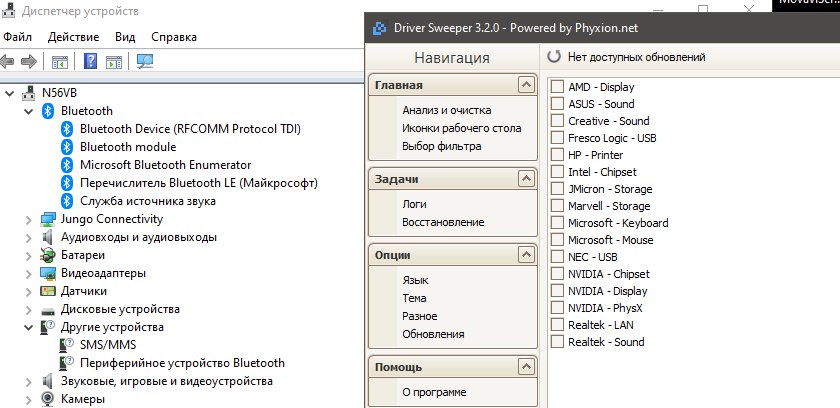Expand the Видеоадаптеры node
The height and width of the screenshot is (408, 840).
(28, 274)
